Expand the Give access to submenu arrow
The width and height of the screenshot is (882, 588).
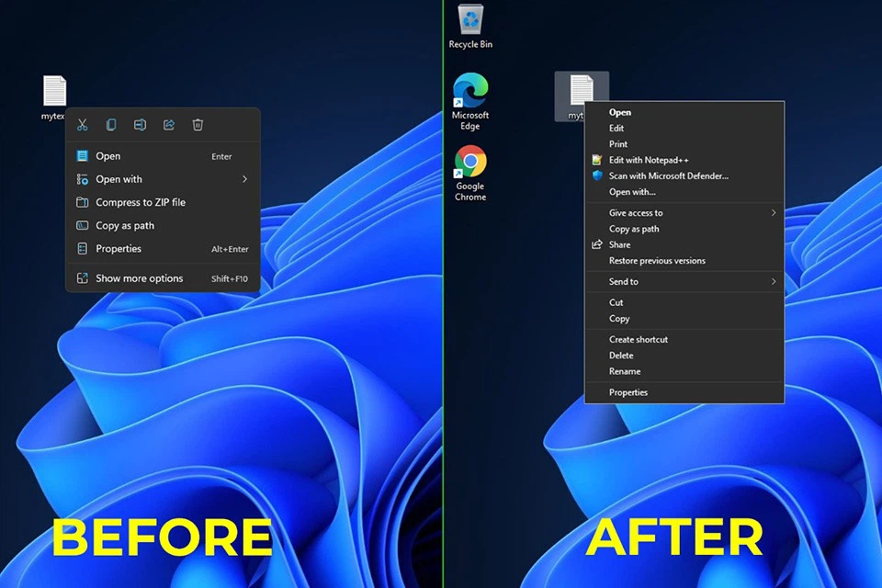click(774, 213)
